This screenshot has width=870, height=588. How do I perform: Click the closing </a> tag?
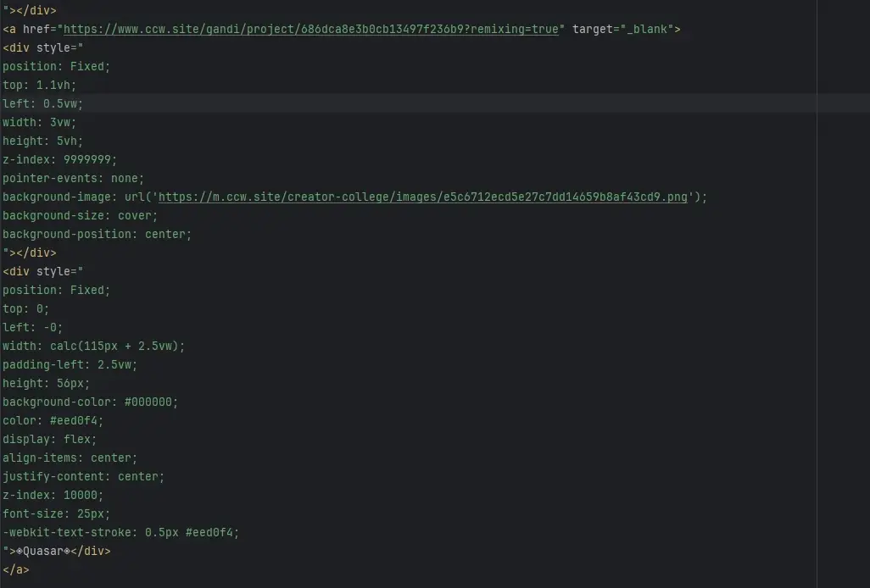coord(15,569)
